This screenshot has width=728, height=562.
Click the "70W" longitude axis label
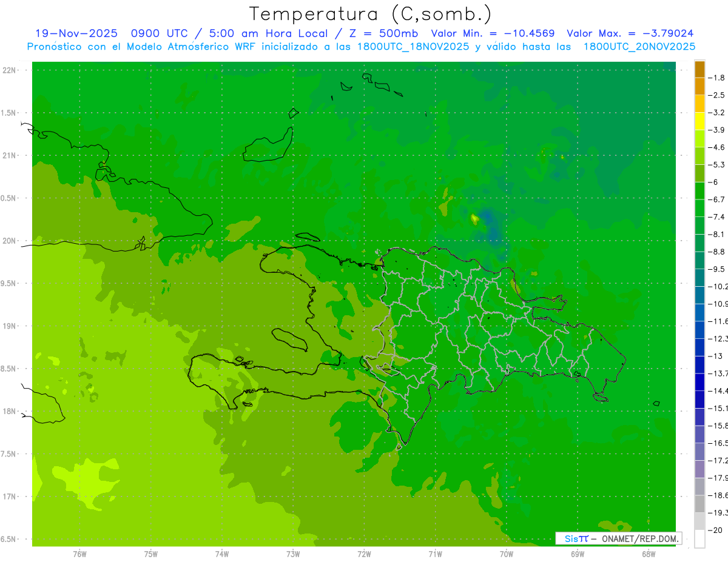506,554
